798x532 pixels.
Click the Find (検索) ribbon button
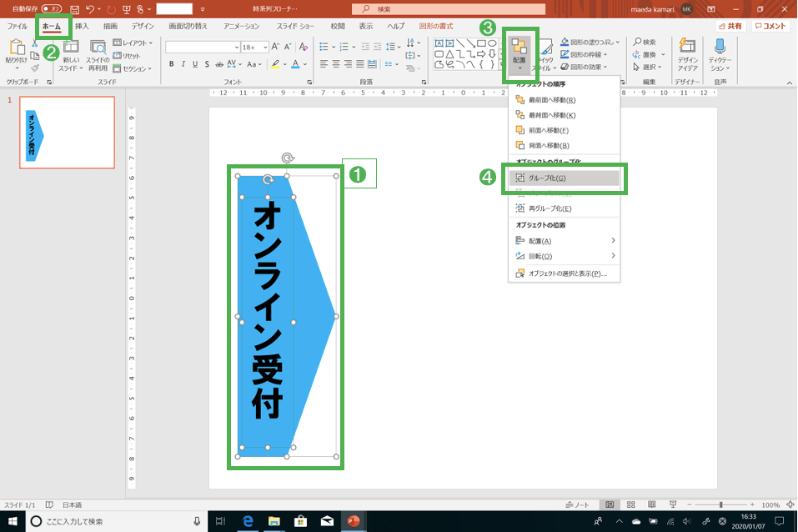click(x=645, y=42)
